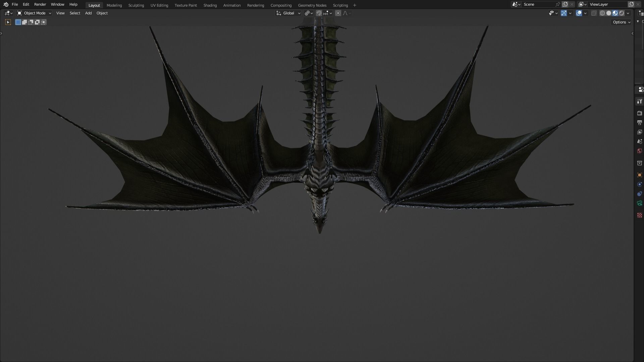Viewport: 644px width, 362px height.
Task: Open the Edit menu
Action: coord(26,4)
